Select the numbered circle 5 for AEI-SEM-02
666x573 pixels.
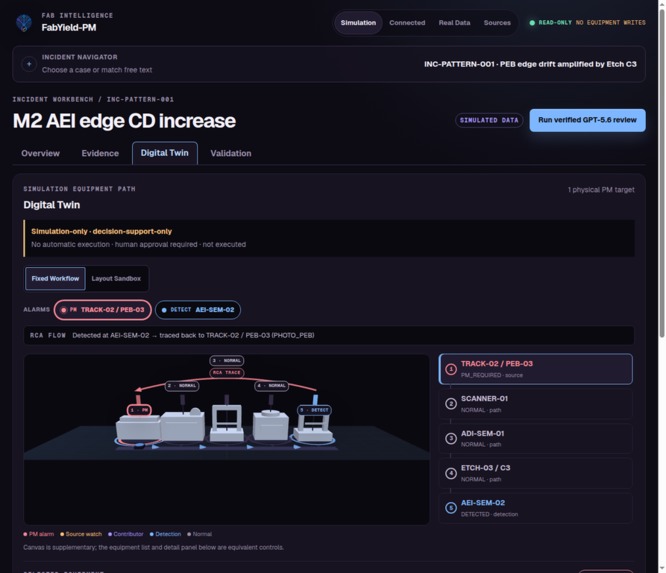pyautogui.click(x=451, y=508)
